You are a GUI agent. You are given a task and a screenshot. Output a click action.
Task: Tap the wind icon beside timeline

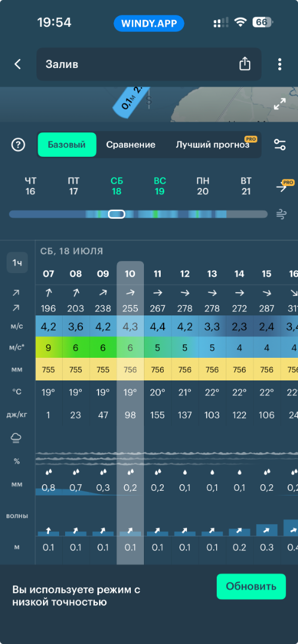[x=281, y=214]
